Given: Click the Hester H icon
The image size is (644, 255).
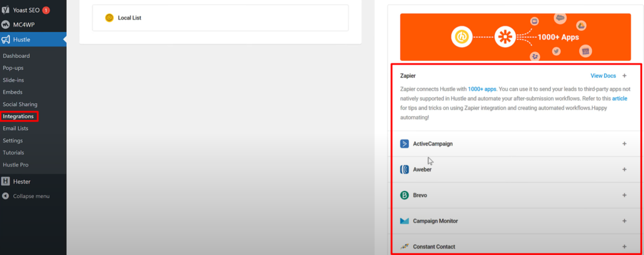Looking at the screenshot, I should (x=5, y=182).
